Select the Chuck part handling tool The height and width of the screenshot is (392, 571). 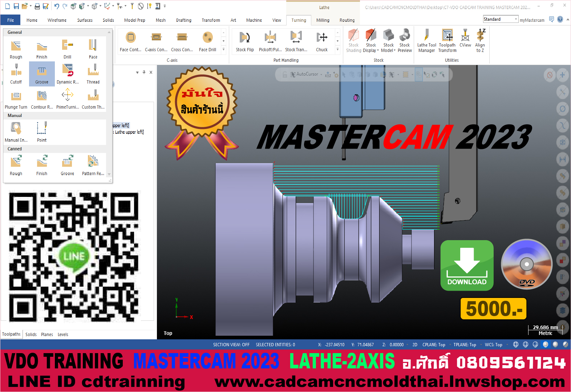click(x=321, y=41)
